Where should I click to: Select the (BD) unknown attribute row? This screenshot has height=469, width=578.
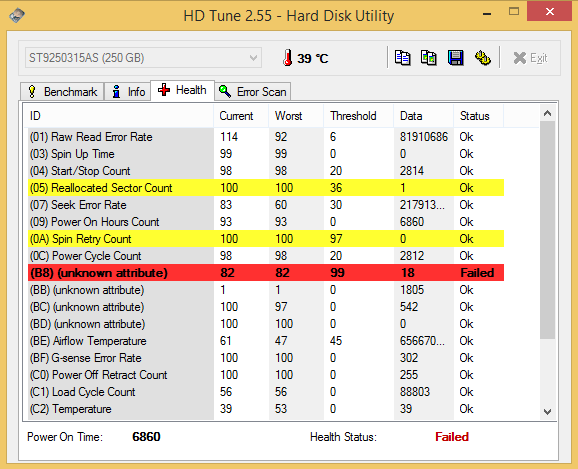266,324
